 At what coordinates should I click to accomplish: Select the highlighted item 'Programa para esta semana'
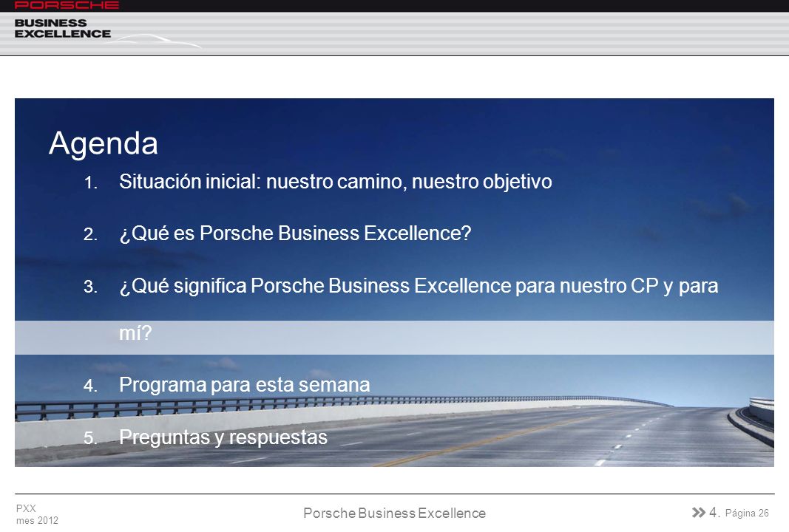tap(245, 385)
